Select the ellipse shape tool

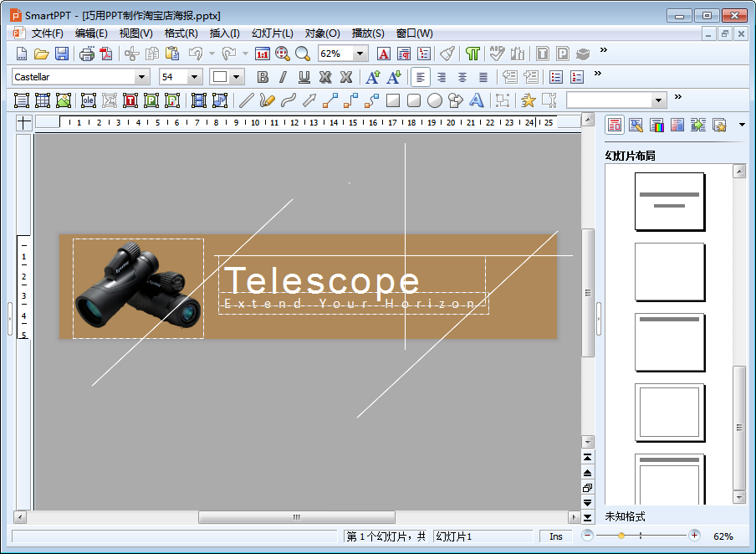pos(434,100)
